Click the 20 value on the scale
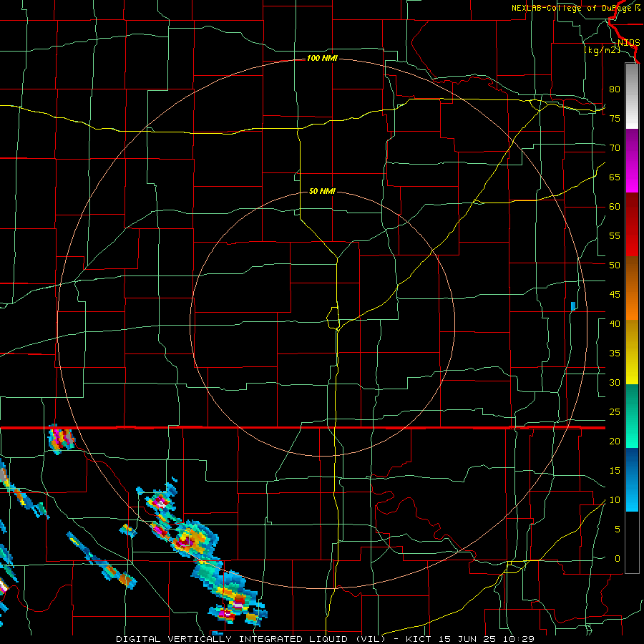 615,441
